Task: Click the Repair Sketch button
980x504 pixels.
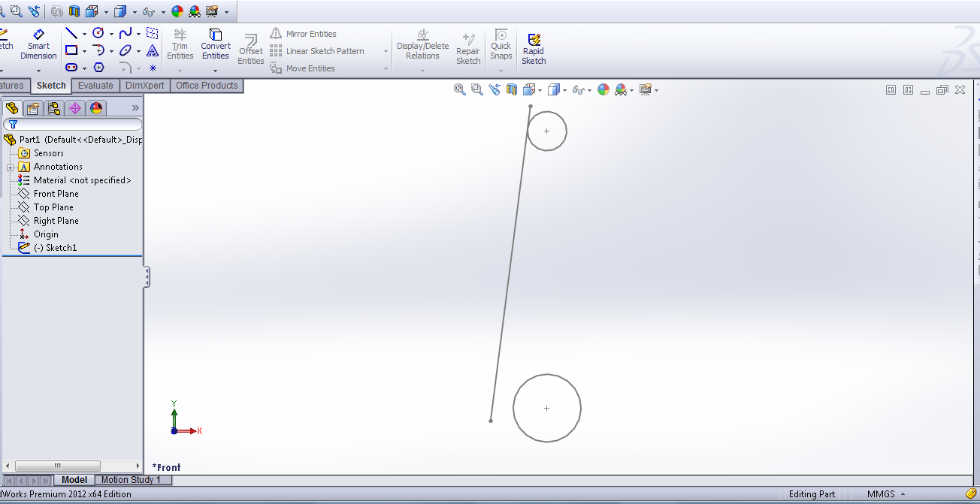Action: tap(468, 45)
